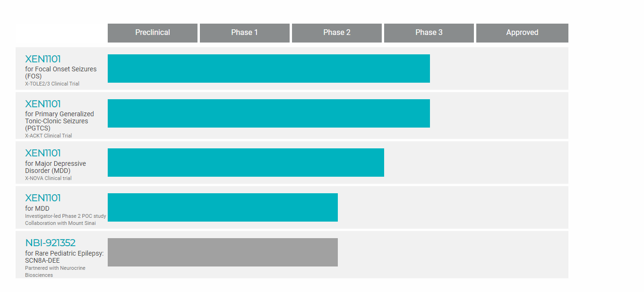Click the Phase 1 column header
Image resolution: width=644 pixels, height=292 pixels.
coord(244,33)
